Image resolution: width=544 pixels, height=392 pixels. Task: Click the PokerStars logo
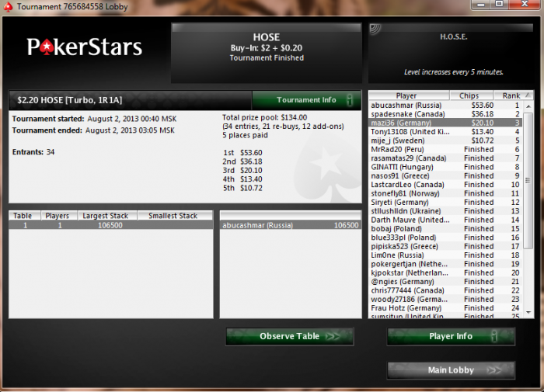[x=85, y=47]
